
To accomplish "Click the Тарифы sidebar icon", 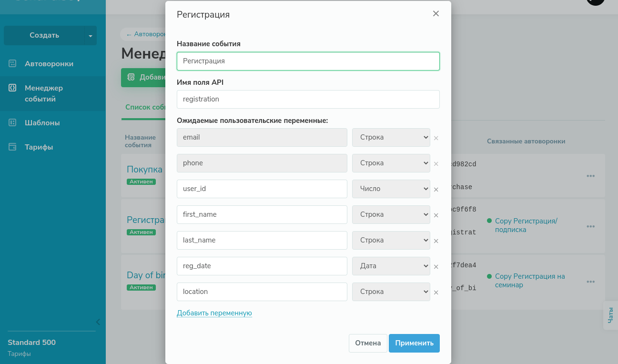I will click(x=13, y=147).
